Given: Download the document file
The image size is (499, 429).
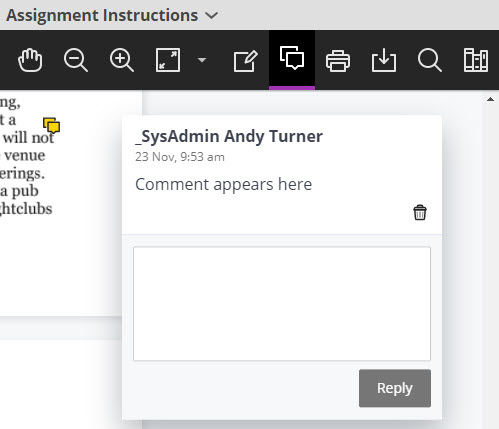Looking at the screenshot, I should (x=384, y=60).
